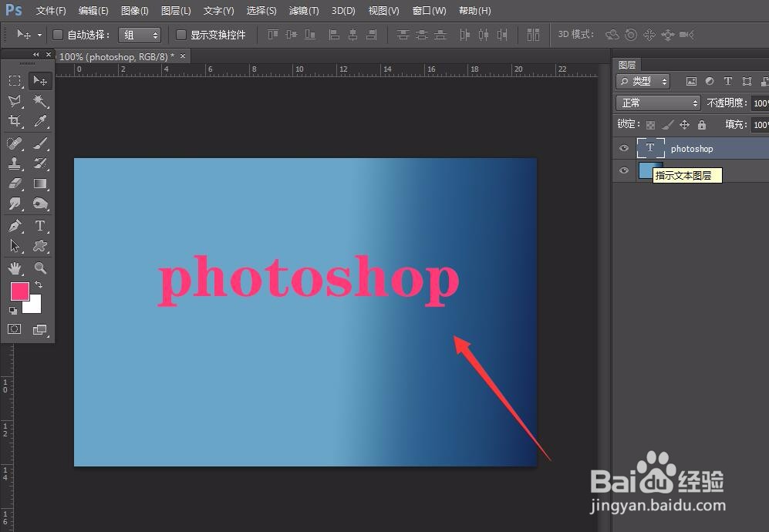Select the Path Selection tool
769x532 pixels.
point(15,246)
